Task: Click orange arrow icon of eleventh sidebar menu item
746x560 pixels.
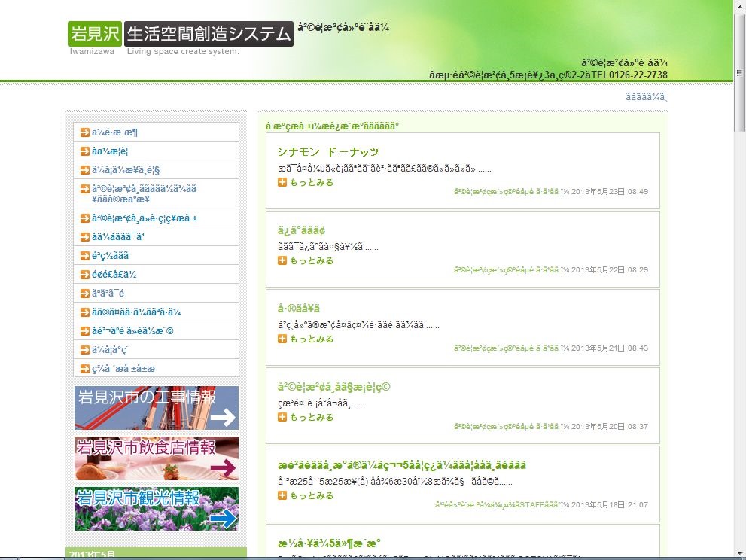Action: tap(84, 330)
